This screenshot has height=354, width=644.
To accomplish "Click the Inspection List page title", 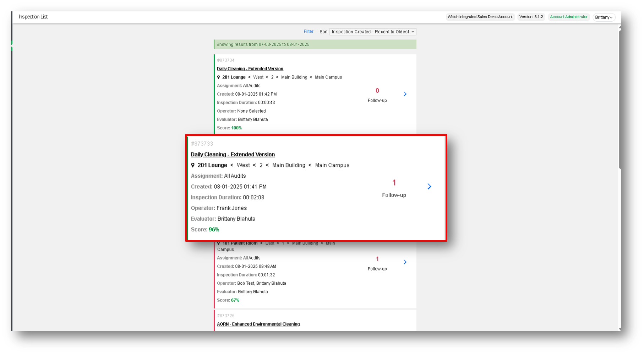I will pyautogui.click(x=33, y=17).
